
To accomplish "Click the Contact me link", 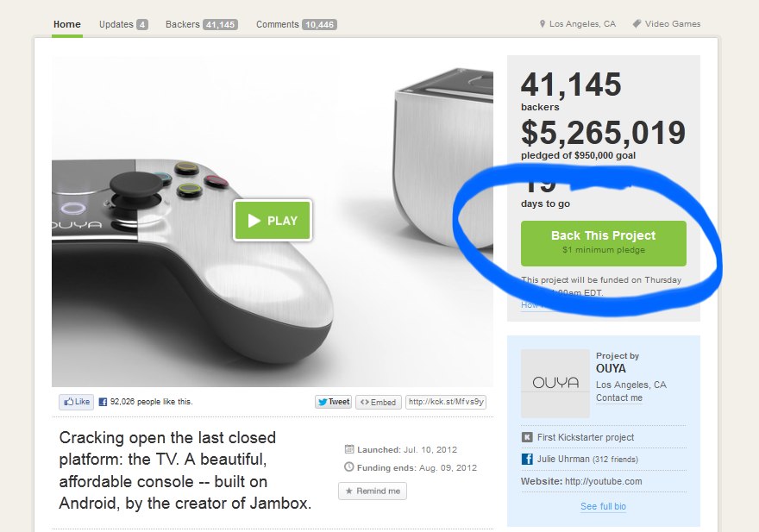I will (618, 397).
